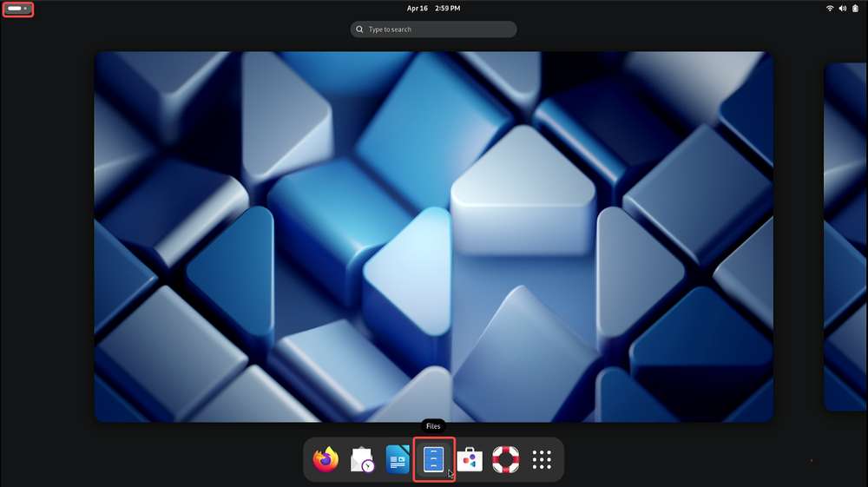This screenshot has width=868, height=487.
Task: Open the LibreOffice Writer dash icon
Action: 398,459
